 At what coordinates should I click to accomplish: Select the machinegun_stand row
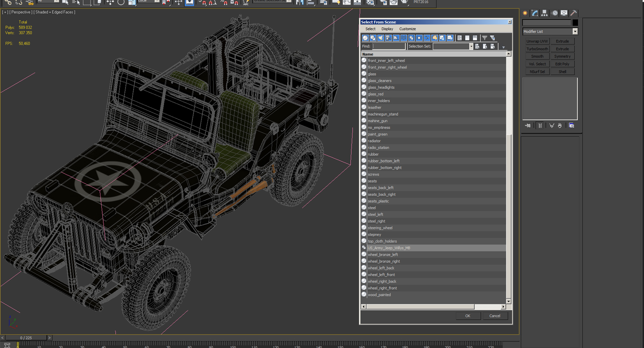pyautogui.click(x=433, y=114)
